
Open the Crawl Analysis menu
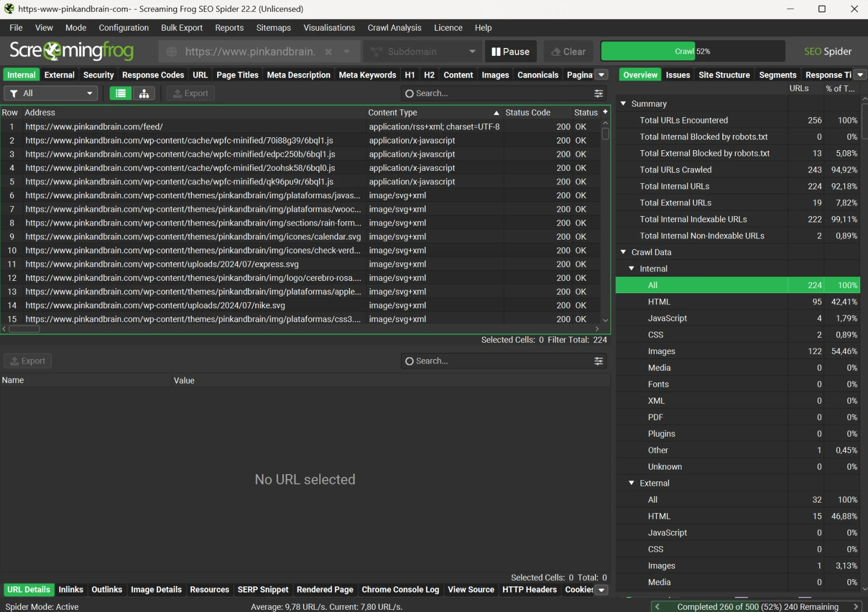(395, 28)
